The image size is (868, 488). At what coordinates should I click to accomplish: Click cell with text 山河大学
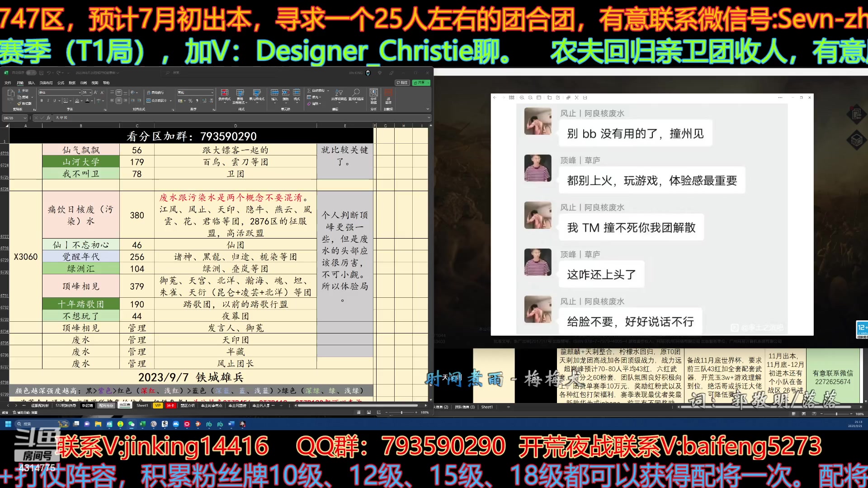pos(81,161)
